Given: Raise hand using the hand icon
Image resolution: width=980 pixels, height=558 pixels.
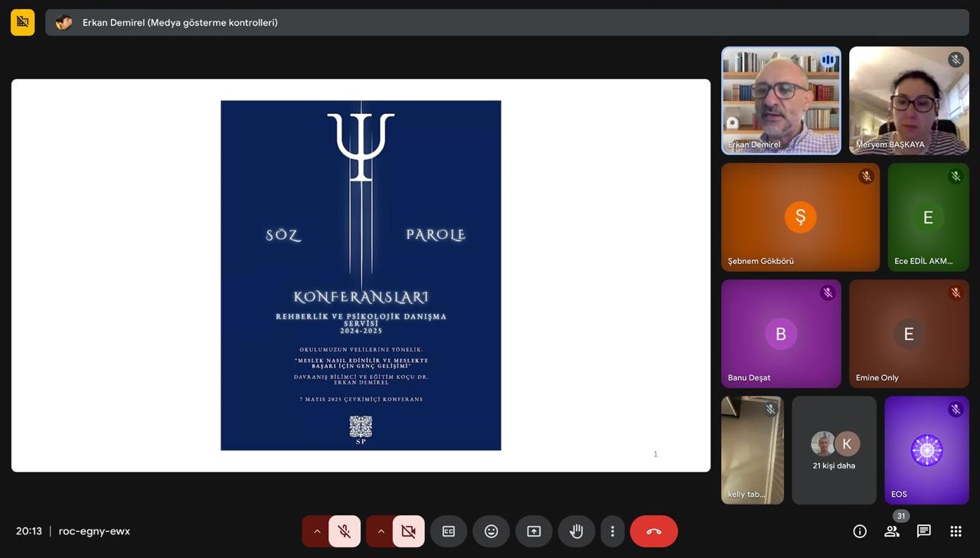Looking at the screenshot, I should coord(577,531).
